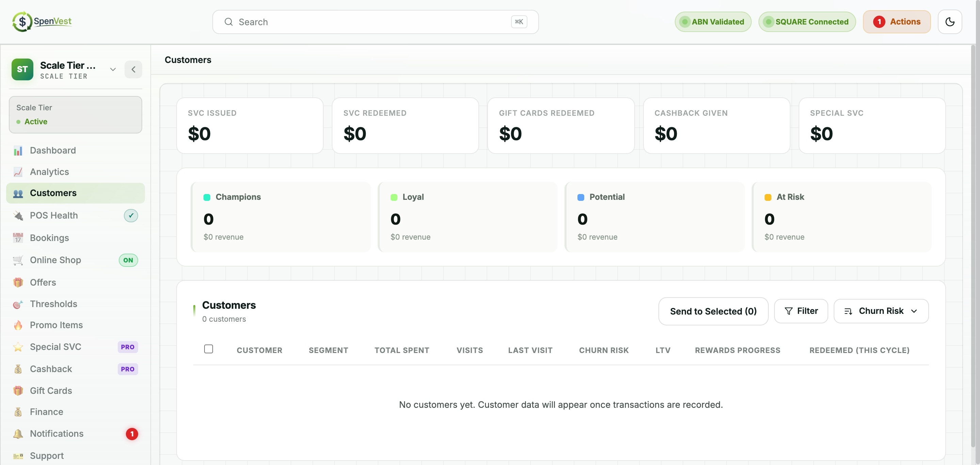Click the POS Health plug icon
Image resolution: width=980 pixels, height=465 pixels.
pos(18,216)
